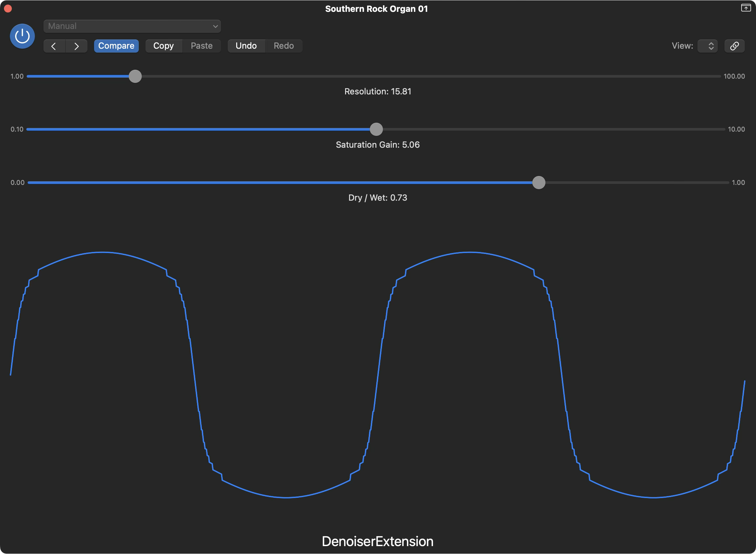The height and width of the screenshot is (554, 756).
Task: Click the window expand icon top right
Action: coord(745,8)
